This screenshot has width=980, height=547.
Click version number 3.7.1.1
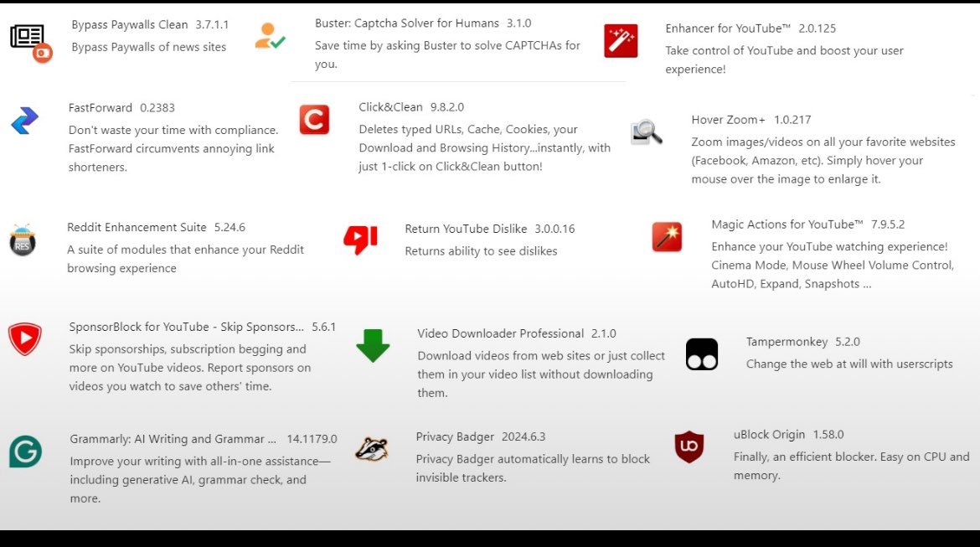click(x=212, y=24)
